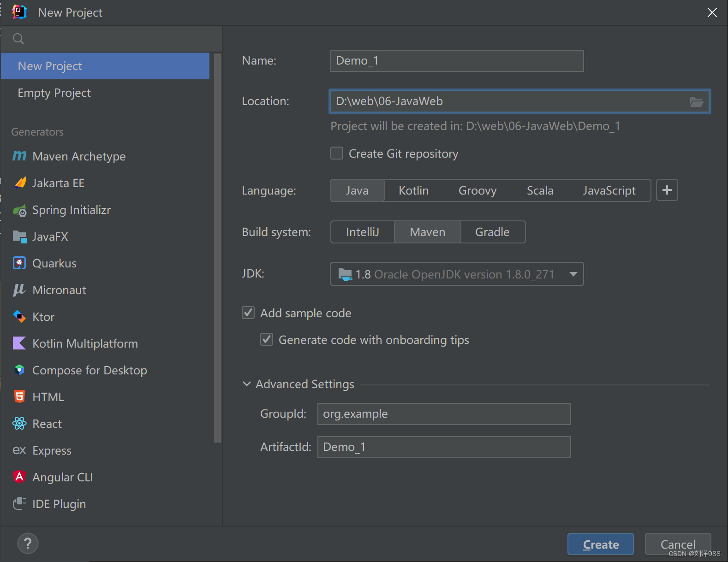Viewport: 728px width, 562px height.
Task: Click the IDE Plugin generator label
Action: click(59, 504)
